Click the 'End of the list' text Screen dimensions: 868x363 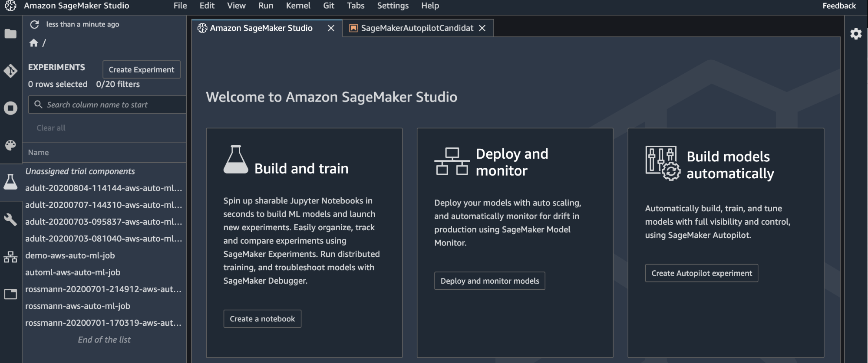point(104,340)
